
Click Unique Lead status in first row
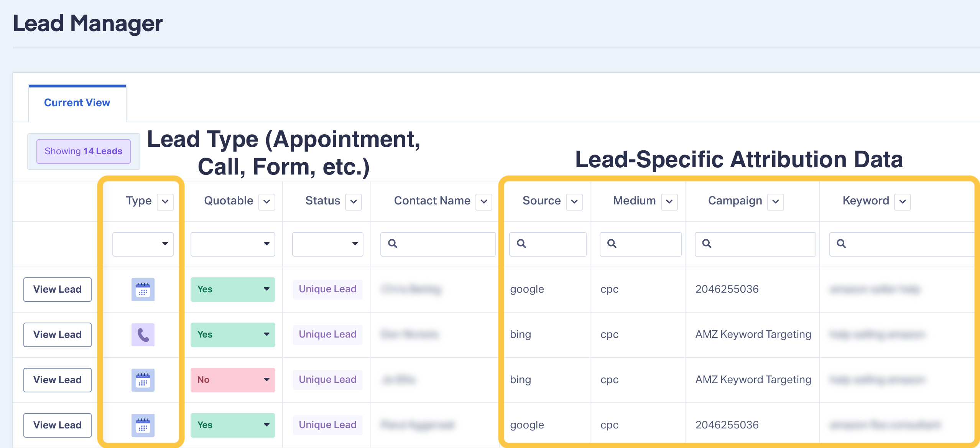[328, 289]
